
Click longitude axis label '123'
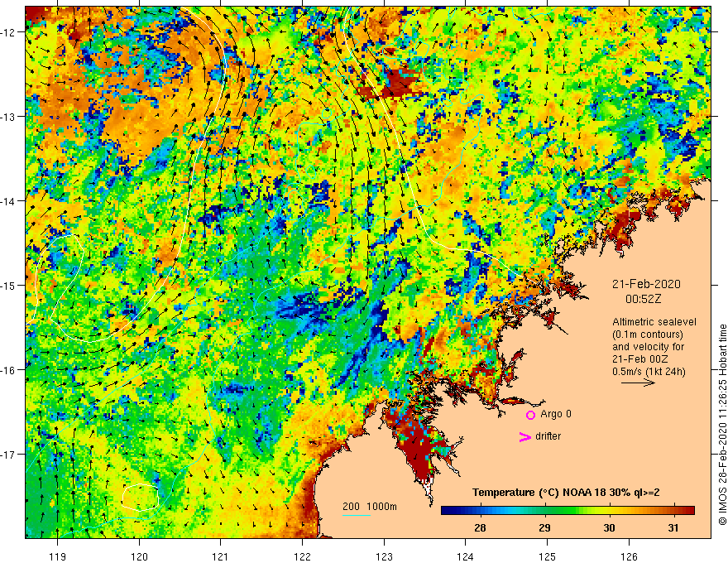tap(384, 556)
